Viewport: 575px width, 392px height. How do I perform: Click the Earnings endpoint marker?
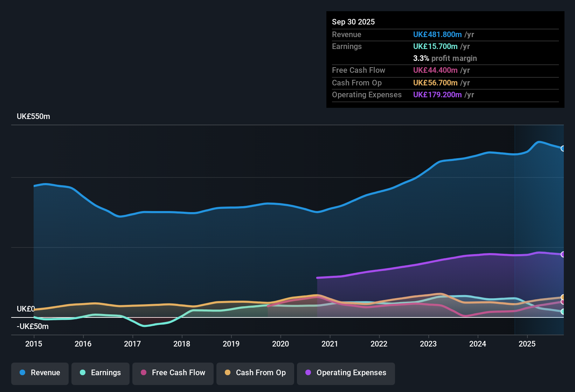(x=563, y=311)
